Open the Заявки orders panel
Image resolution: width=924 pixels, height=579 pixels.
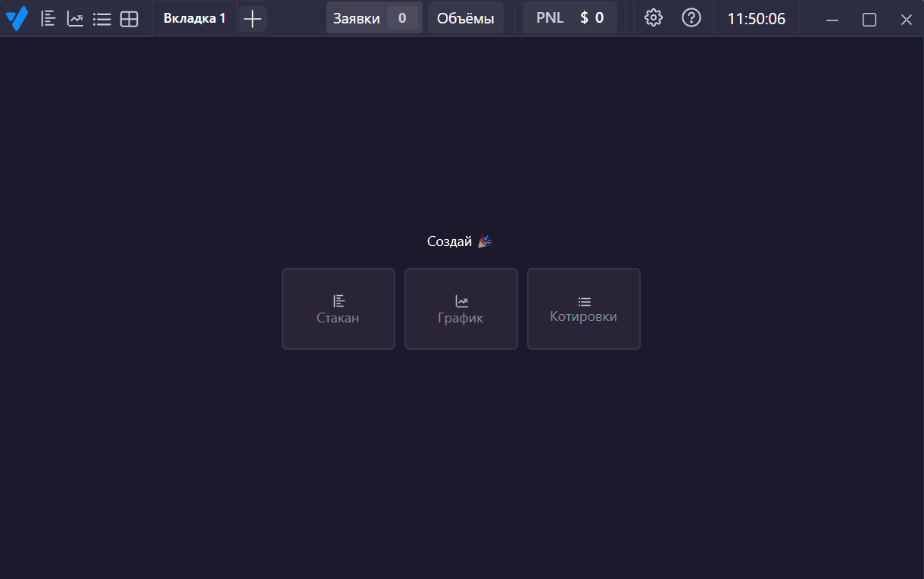[x=374, y=18]
